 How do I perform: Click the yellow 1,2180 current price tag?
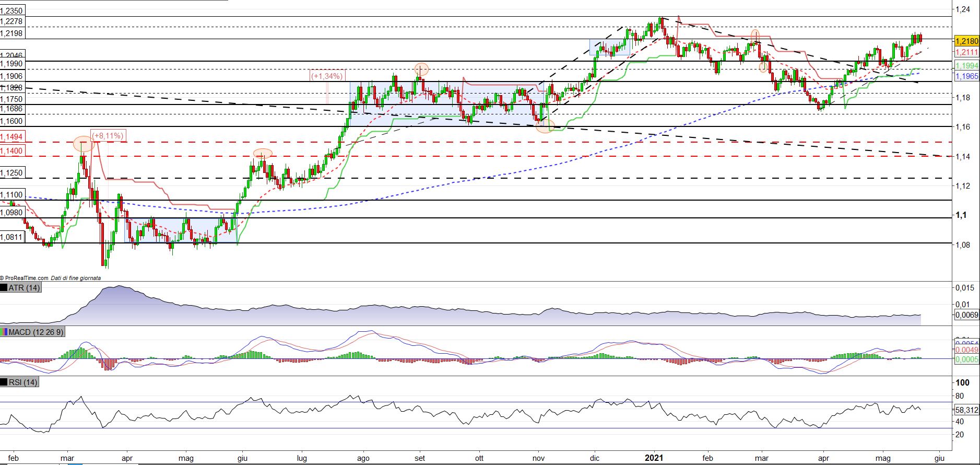point(966,41)
